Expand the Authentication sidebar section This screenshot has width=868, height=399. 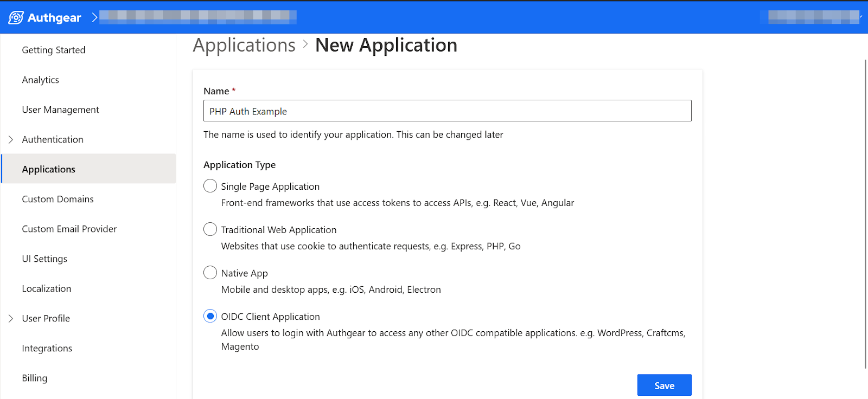tap(11, 139)
